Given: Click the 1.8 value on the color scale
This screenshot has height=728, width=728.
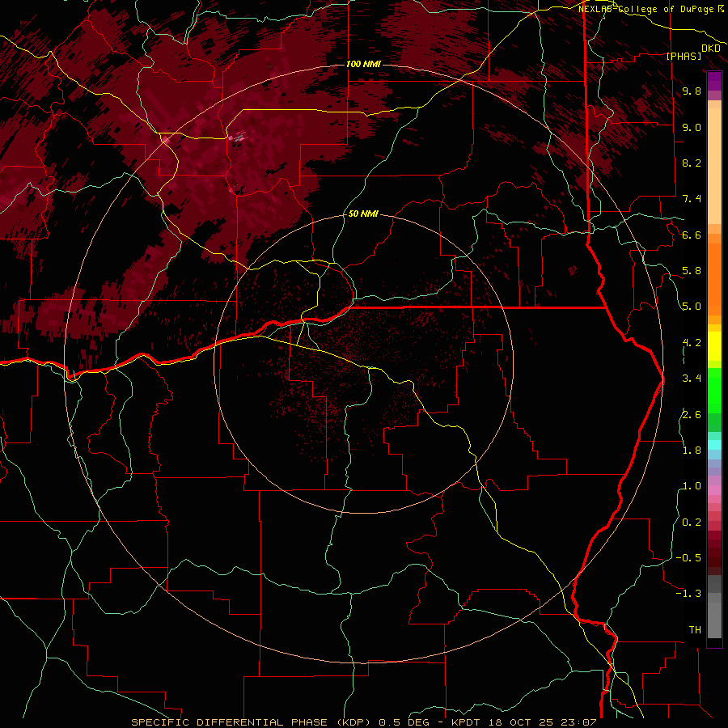Looking at the screenshot, I should coord(692,451).
